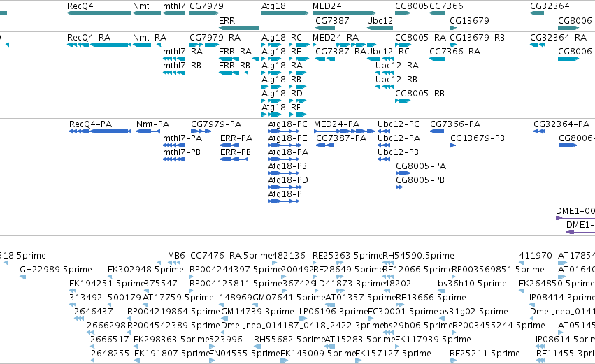Click the EK302948.5prime EST label
Viewport: 595px width, 364px height.
145,270
